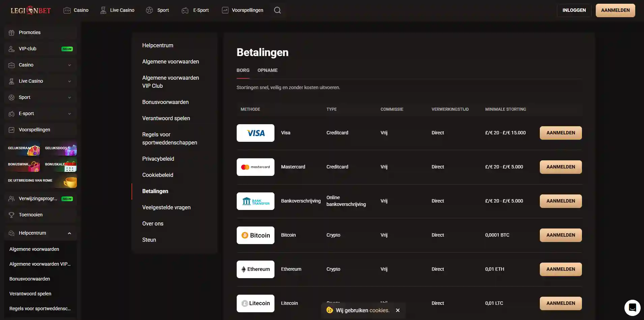The width and height of the screenshot is (644, 320).
Task: Click the MINIMALE STORTING column header
Action: click(x=505, y=109)
